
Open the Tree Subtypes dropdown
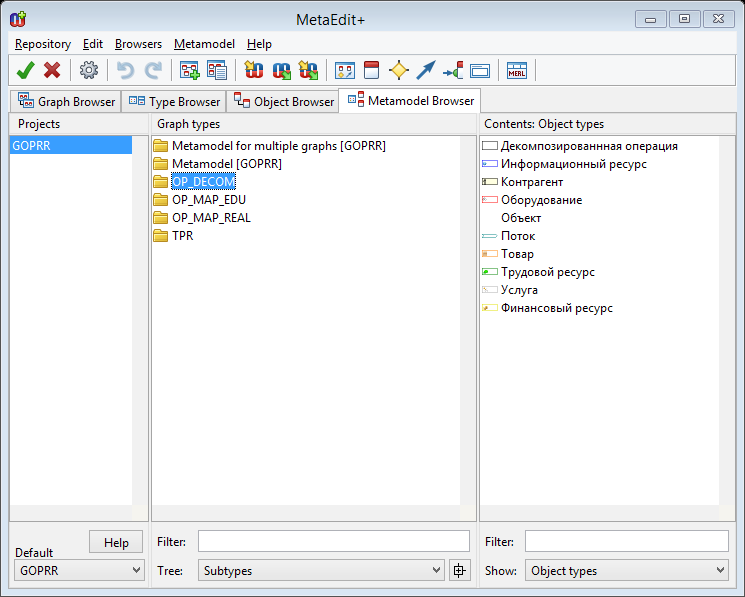pos(321,570)
